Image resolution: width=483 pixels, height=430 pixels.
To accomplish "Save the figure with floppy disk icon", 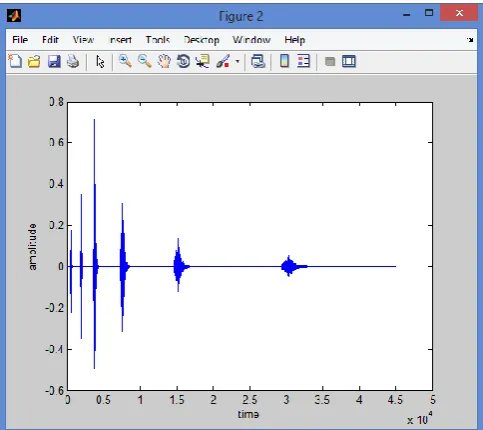I will click(54, 62).
